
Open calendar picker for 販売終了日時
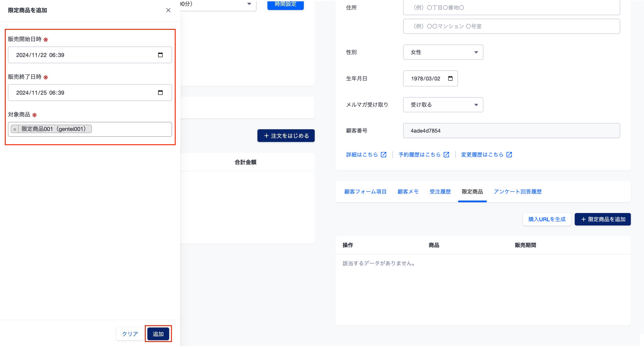tap(160, 92)
